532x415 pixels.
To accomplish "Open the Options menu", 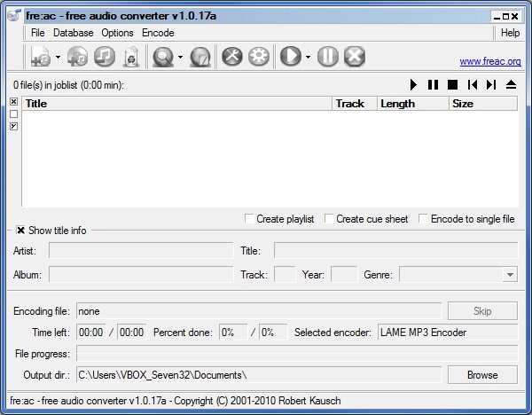I will tap(117, 33).
